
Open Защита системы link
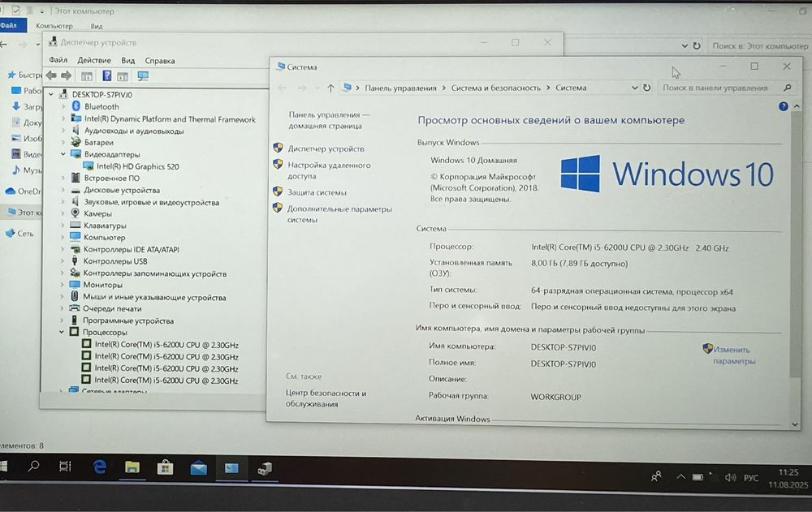(317, 192)
